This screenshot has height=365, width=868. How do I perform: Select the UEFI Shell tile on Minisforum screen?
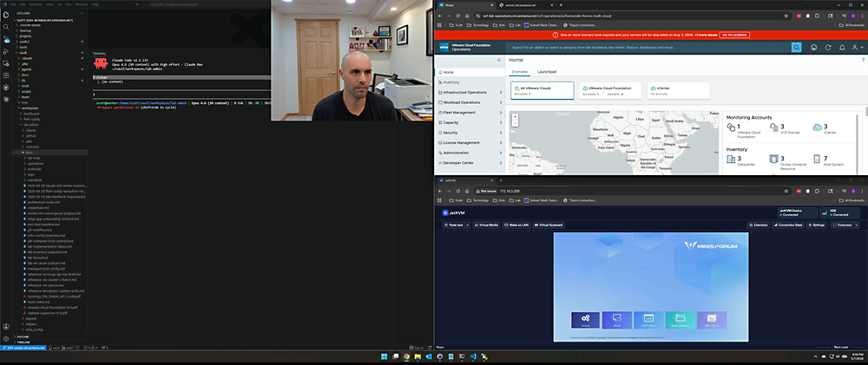(648, 320)
